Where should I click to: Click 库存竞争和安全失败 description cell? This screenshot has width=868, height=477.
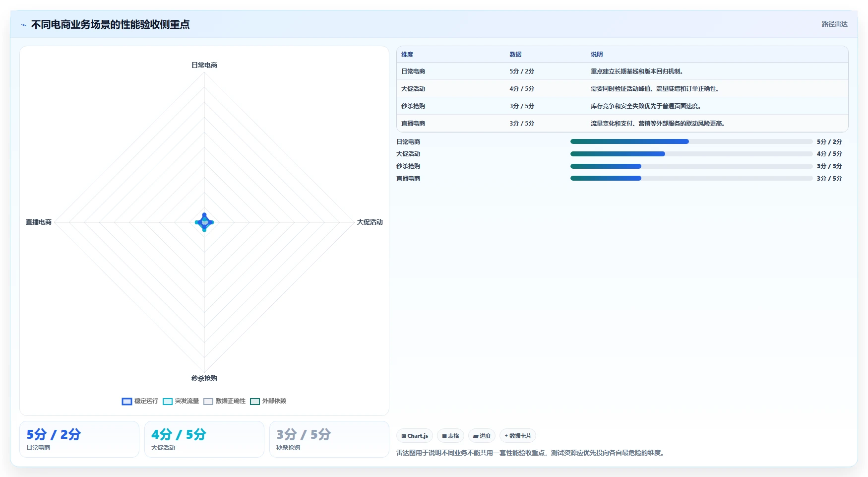[647, 106]
